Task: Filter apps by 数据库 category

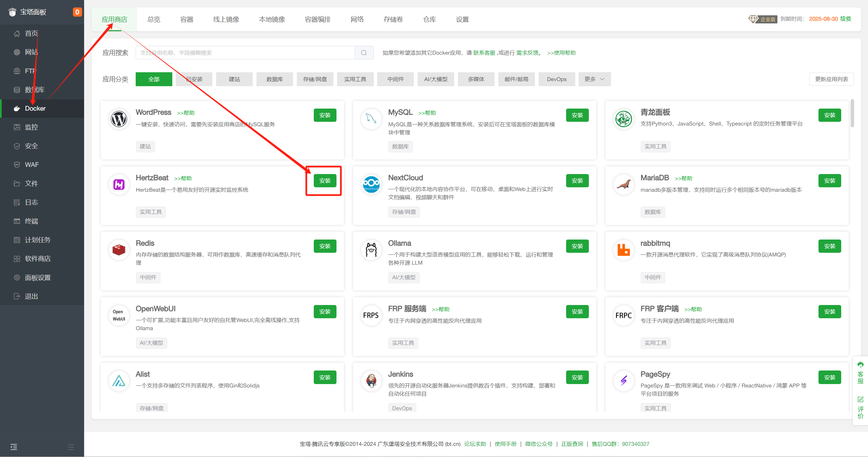Action: click(275, 79)
